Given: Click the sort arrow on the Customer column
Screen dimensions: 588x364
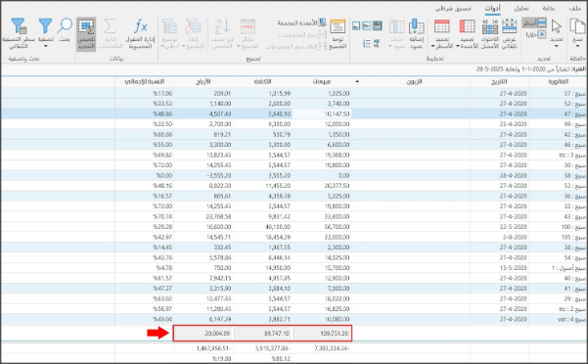Looking at the screenshot, I should 357,81.
